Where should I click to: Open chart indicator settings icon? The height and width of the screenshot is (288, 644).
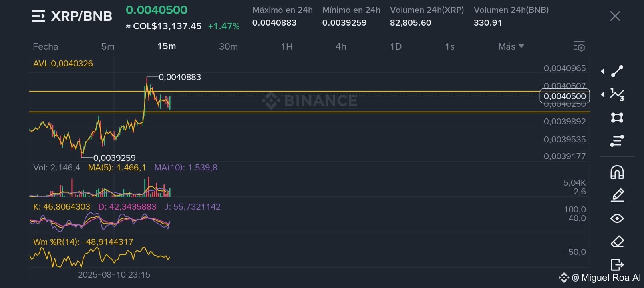(579, 46)
